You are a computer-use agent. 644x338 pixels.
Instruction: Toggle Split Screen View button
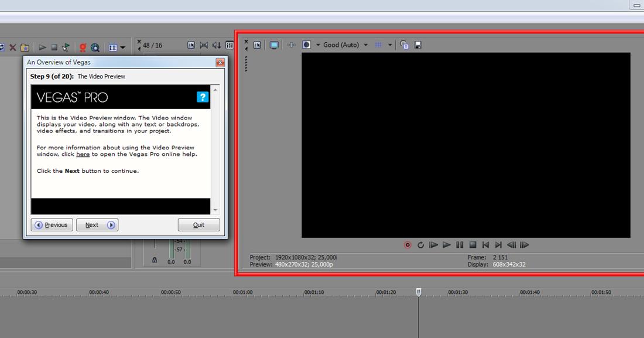[x=306, y=45]
